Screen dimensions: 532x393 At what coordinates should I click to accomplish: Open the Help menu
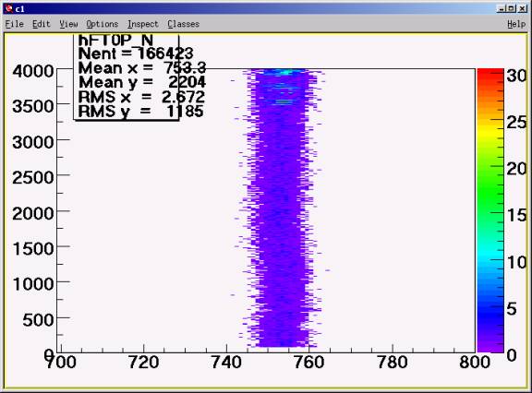pos(516,24)
